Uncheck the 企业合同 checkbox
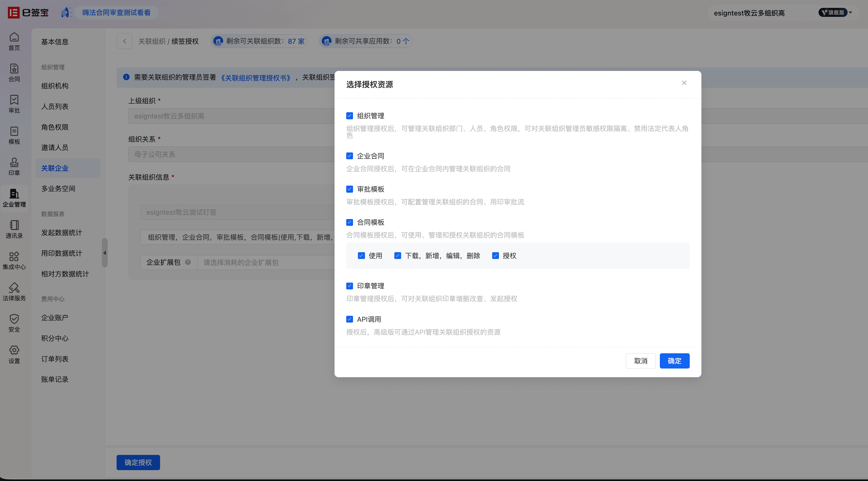868x481 pixels. [x=349, y=156]
